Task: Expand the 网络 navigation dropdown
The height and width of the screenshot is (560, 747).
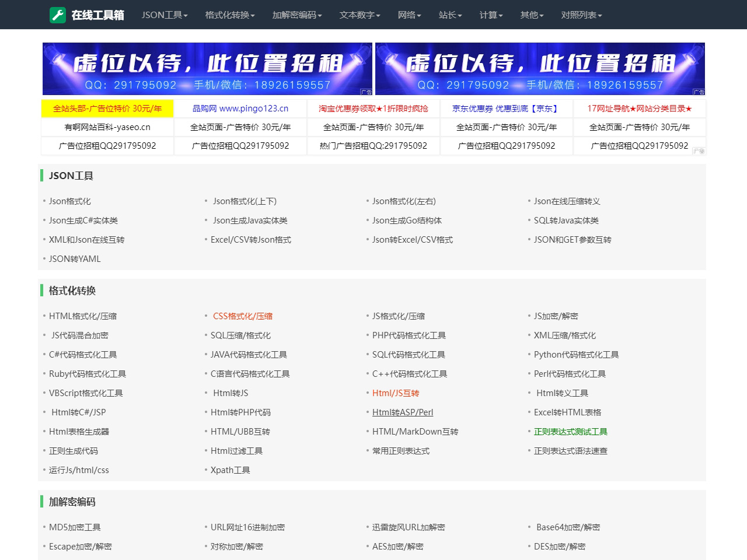Action: [409, 15]
